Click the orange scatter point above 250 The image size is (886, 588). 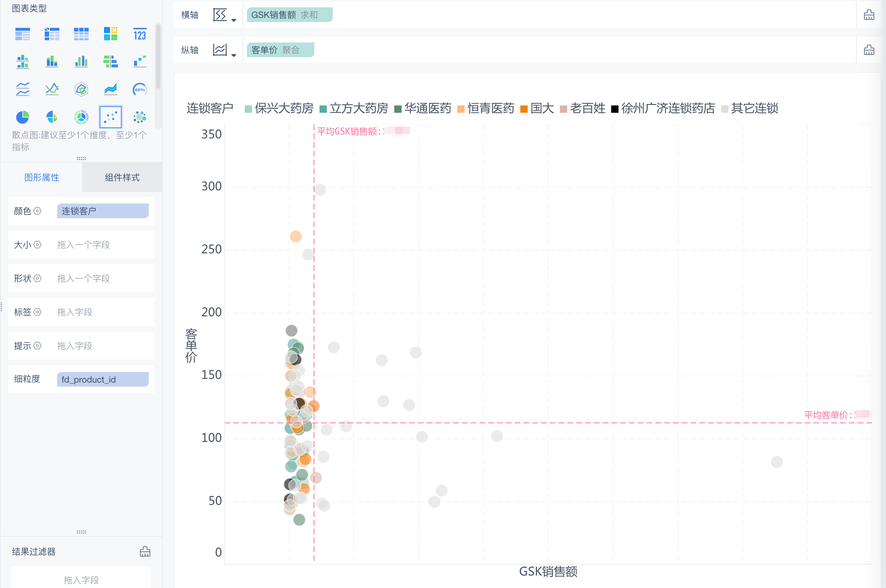296,236
